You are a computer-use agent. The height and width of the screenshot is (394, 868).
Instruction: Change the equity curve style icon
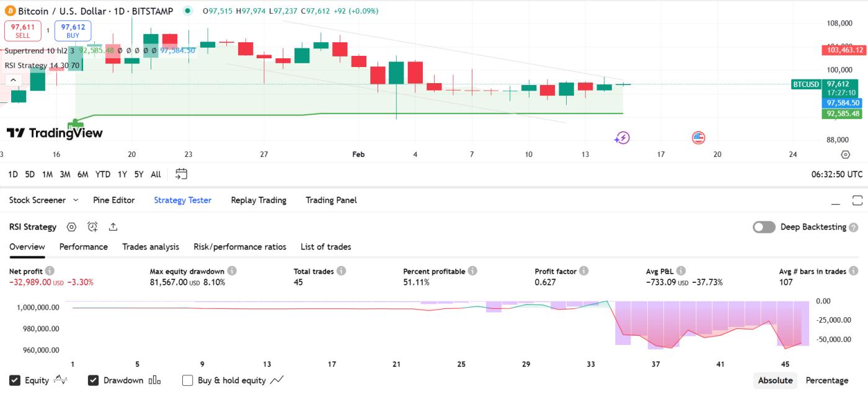coord(60,380)
